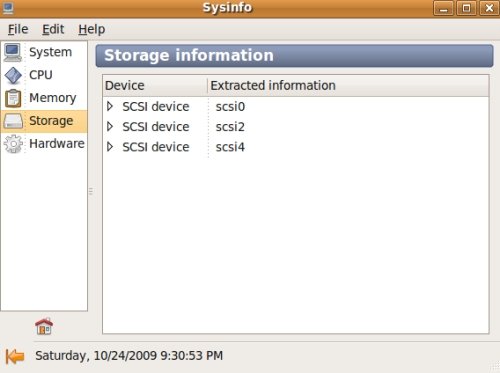Click the orange back arrow icon

pyautogui.click(x=15, y=356)
